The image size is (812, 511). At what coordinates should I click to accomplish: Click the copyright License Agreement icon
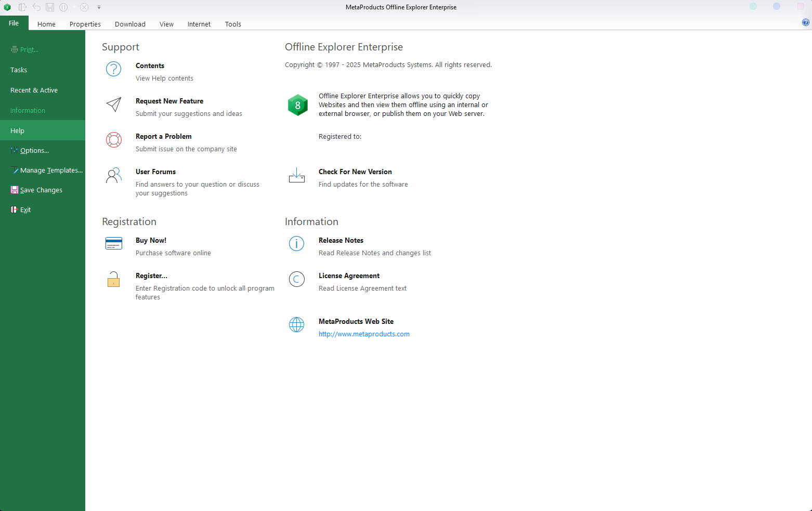coord(296,279)
